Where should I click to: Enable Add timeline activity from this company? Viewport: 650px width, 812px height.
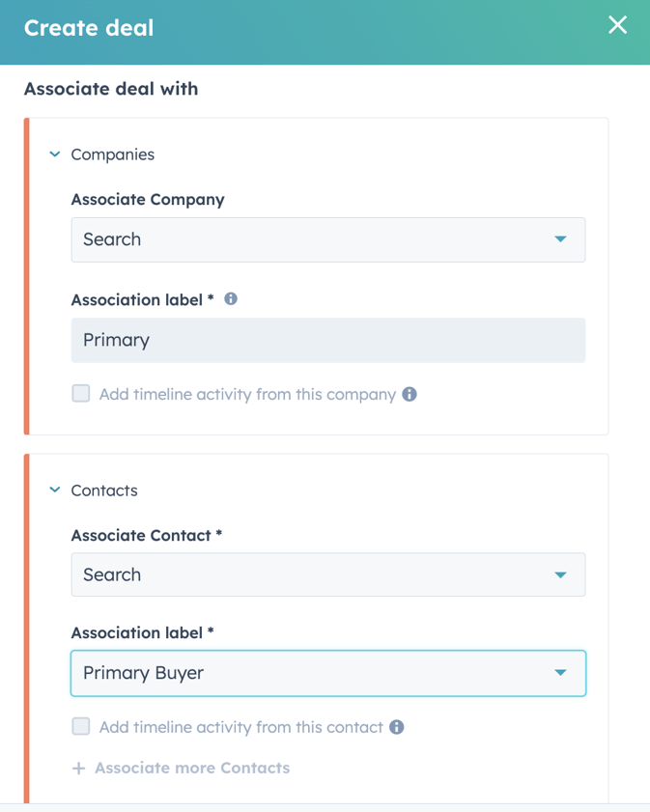pos(81,394)
